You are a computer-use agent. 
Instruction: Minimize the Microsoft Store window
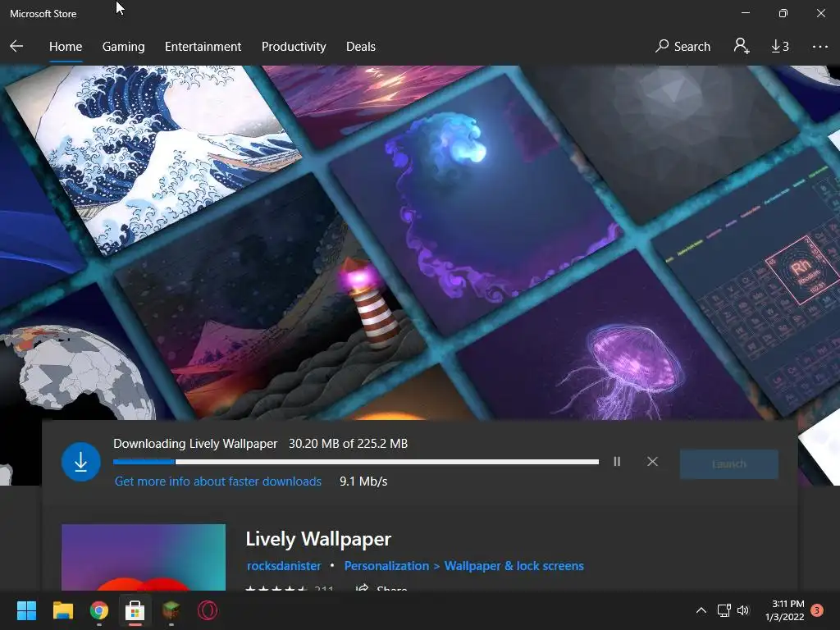(746, 13)
